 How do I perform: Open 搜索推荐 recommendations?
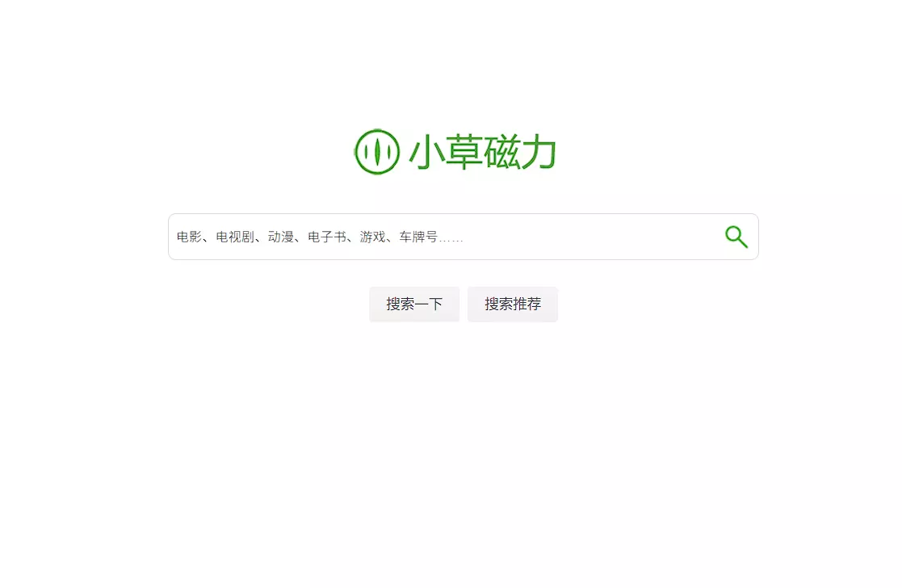[x=513, y=304]
